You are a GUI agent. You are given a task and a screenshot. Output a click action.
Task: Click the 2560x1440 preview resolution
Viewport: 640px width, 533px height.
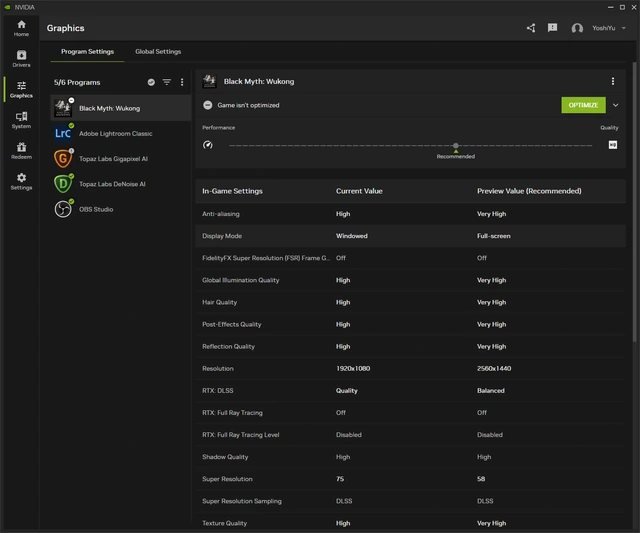494,368
